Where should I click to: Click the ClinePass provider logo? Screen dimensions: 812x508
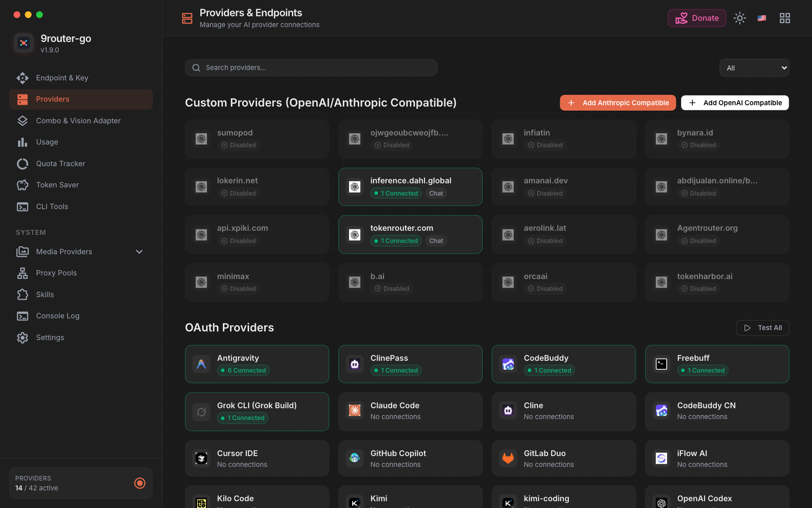[355, 364]
